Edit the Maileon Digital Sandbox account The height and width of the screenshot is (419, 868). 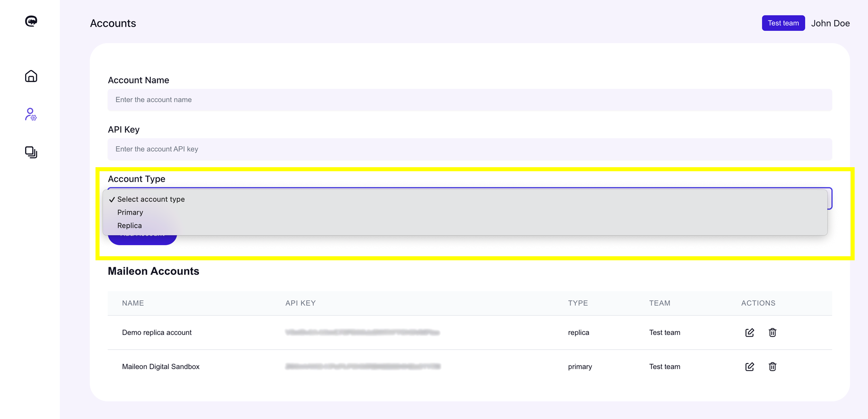click(749, 367)
